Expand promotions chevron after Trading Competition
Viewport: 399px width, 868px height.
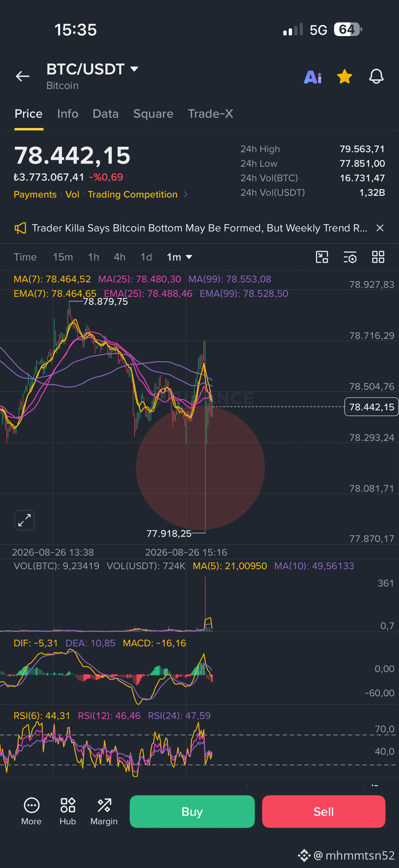click(x=186, y=194)
